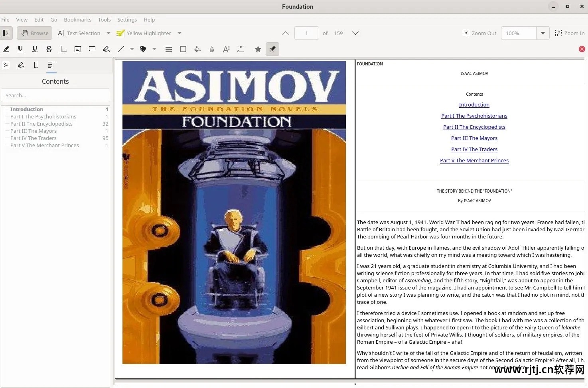Toggle sidebar visibility button
588x388 pixels.
6,33
